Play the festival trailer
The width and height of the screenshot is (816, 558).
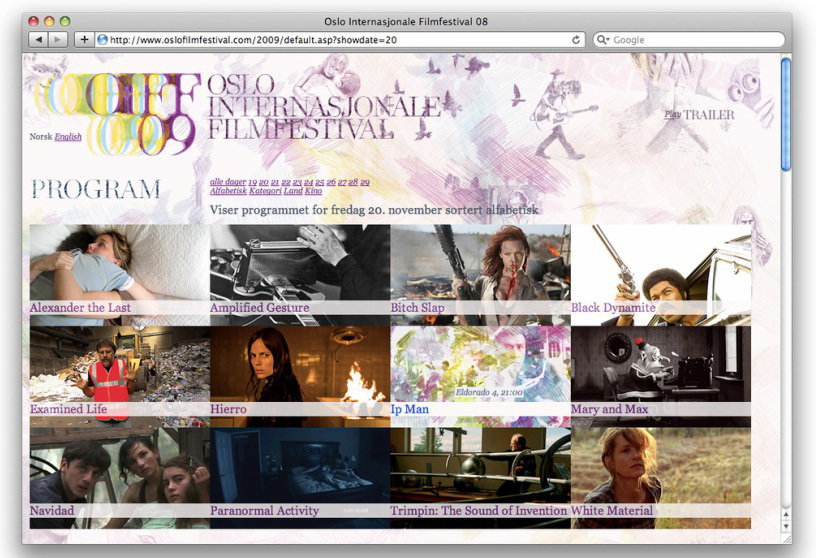pyautogui.click(x=699, y=115)
